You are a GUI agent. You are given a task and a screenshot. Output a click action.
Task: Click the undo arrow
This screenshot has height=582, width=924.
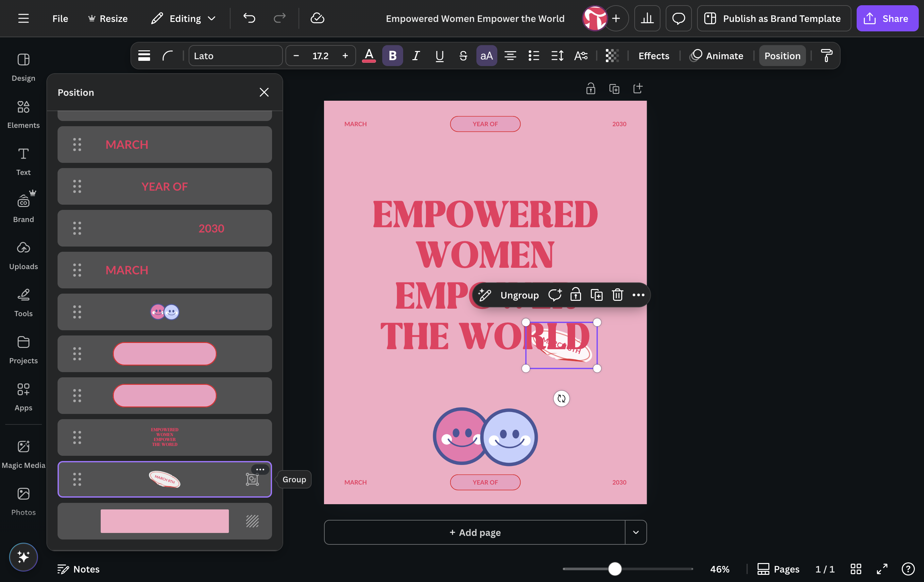click(249, 18)
